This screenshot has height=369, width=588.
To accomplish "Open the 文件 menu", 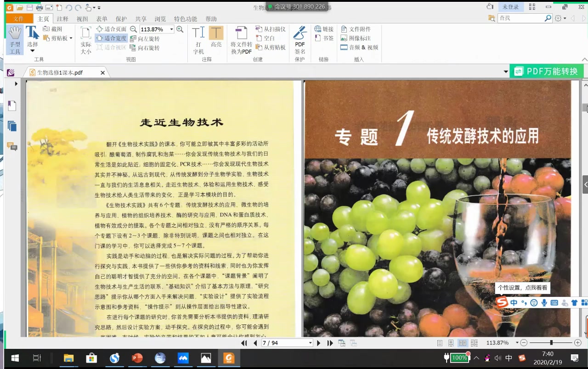I will (x=18, y=19).
